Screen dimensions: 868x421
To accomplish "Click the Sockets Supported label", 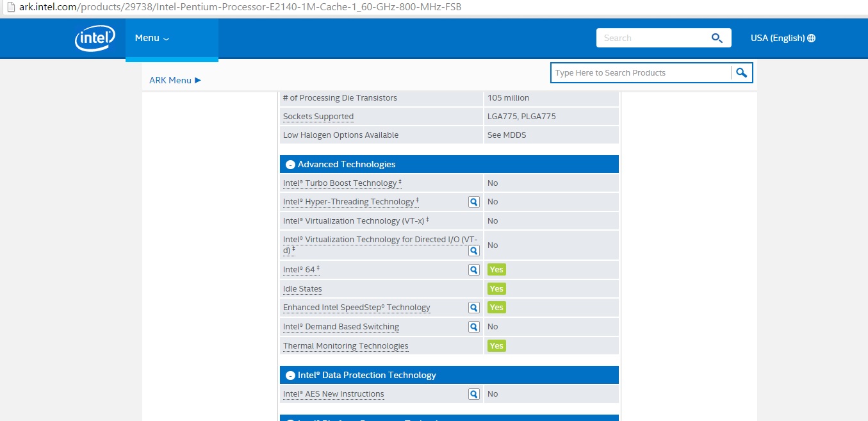I will point(318,117).
